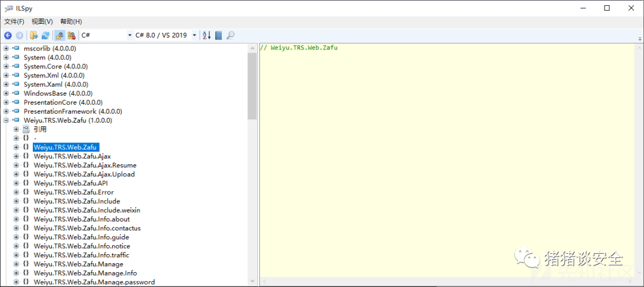Select mscorlib (4.0.0.0) in tree
The image size is (644, 287).
coord(49,48)
